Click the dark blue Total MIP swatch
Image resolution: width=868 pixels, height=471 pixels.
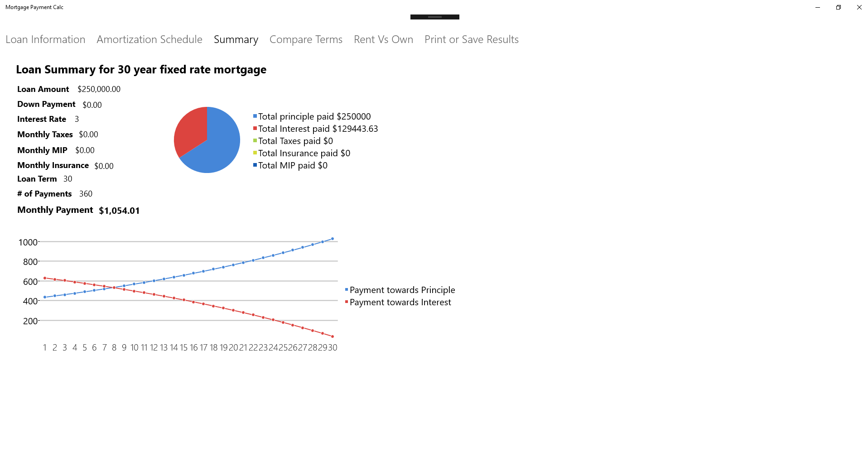tap(255, 165)
